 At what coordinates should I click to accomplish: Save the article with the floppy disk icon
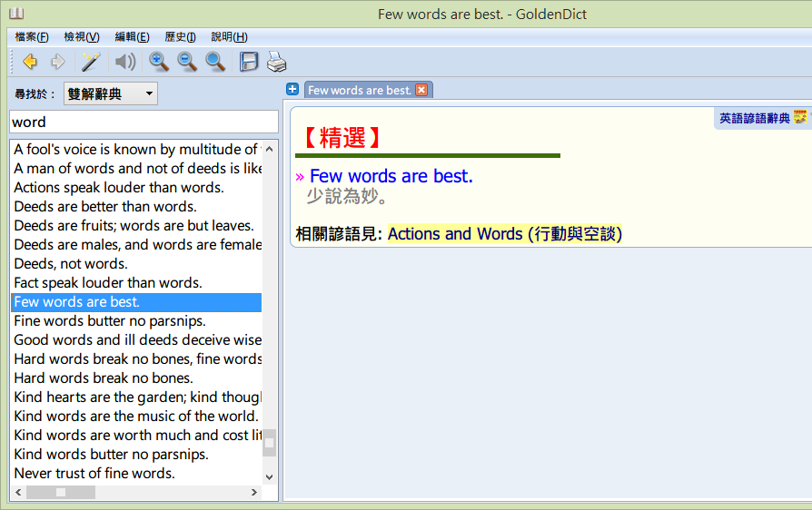point(249,62)
